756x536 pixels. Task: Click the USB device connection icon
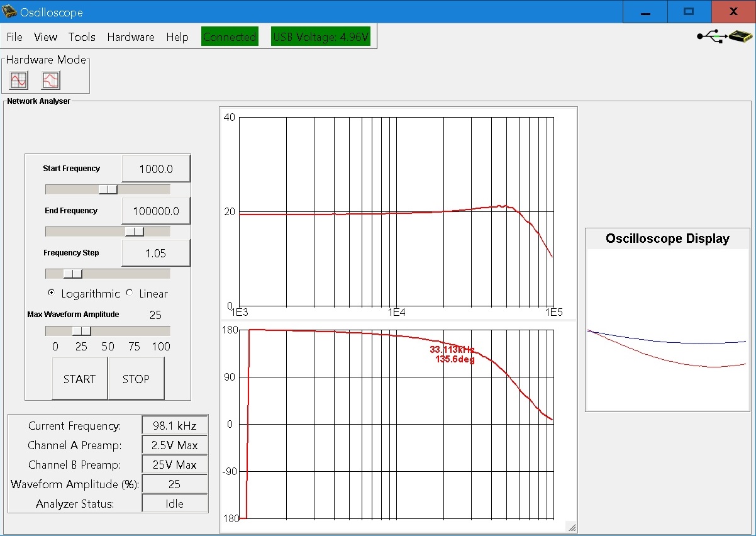pos(724,36)
